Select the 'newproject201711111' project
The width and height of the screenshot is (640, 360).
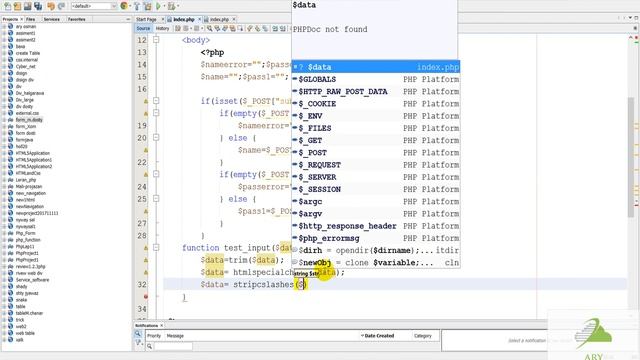[x=37, y=213]
